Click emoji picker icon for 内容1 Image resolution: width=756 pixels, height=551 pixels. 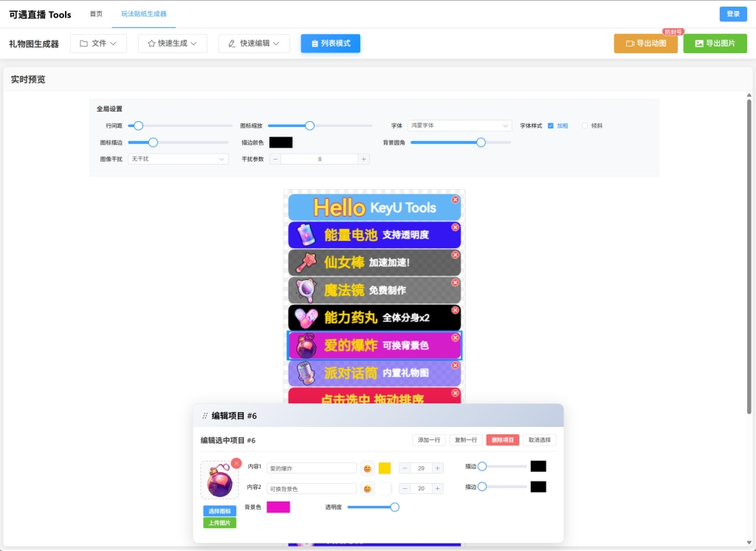pos(367,468)
